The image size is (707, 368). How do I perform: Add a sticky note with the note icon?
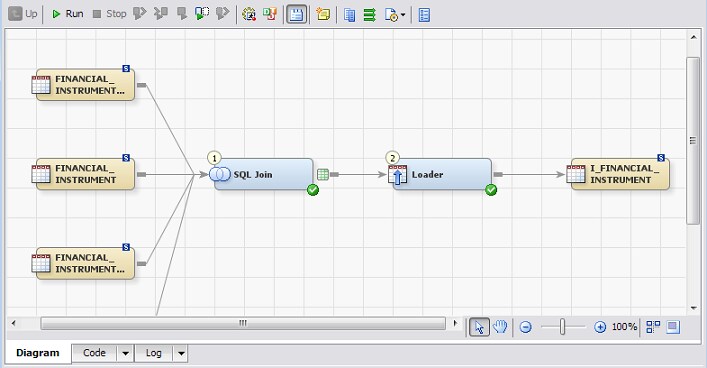(323, 14)
